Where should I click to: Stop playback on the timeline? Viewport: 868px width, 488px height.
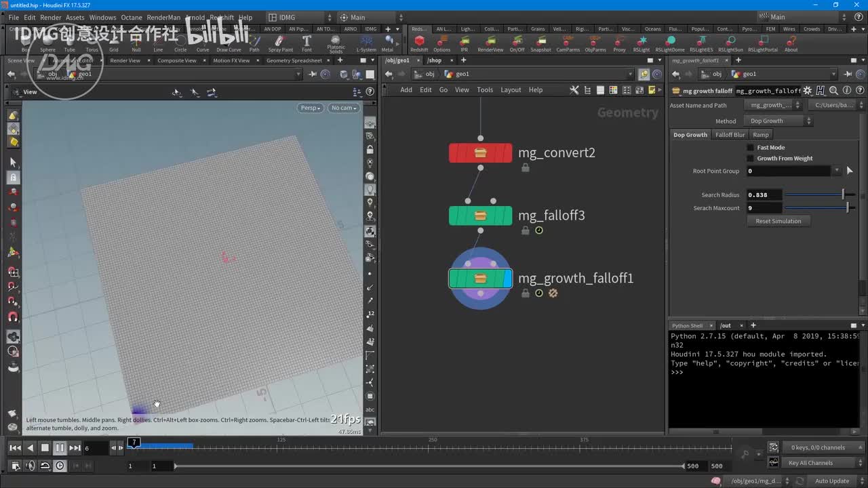point(45,447)
